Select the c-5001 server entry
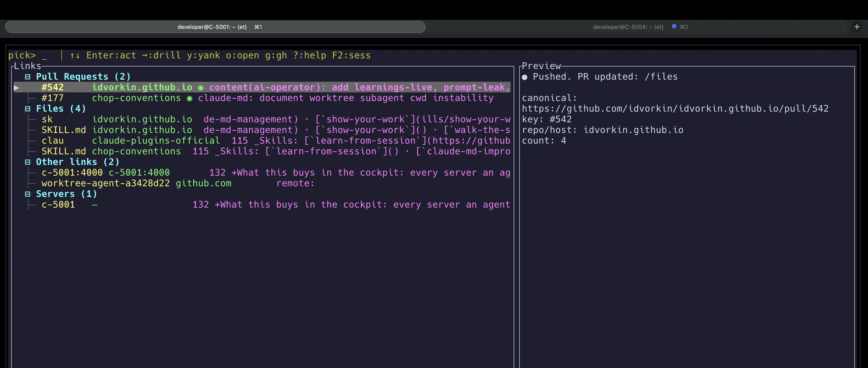The image size is (868, 368). click(58, 205)
